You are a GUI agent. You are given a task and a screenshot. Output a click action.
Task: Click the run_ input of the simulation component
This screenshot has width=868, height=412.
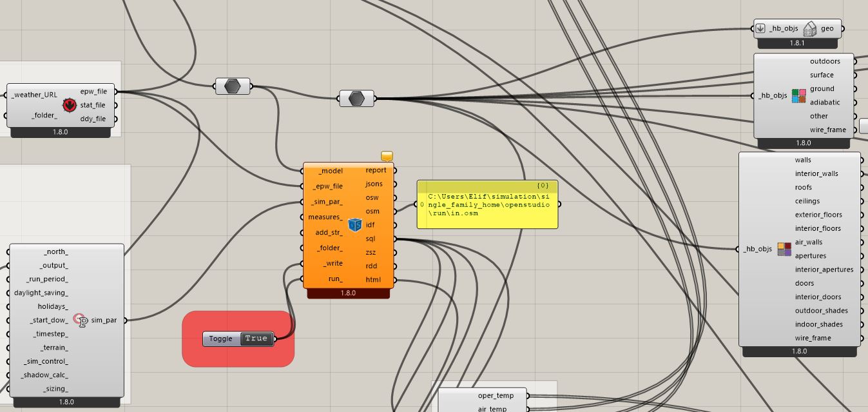[x=335, y=279]
